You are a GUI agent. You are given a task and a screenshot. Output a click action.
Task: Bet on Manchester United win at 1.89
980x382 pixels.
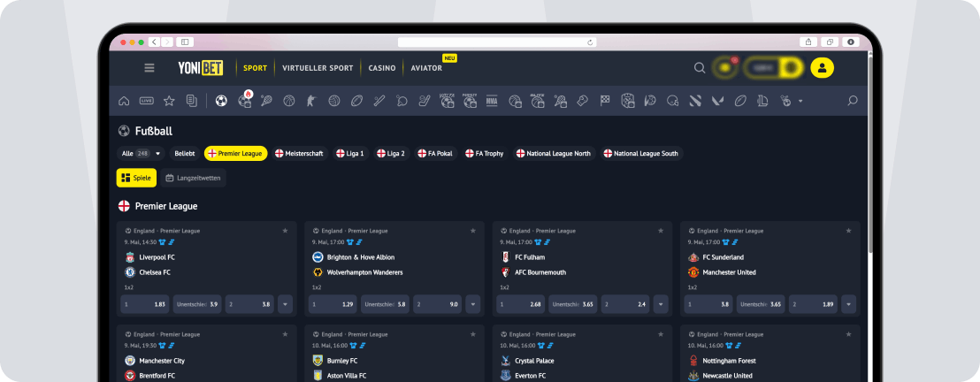(x=813, y=304)
